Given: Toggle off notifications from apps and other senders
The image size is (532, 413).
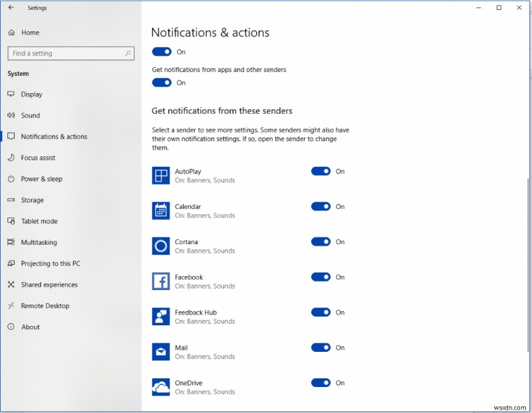Looking at the screenshot, I should (x=163, y=82).
